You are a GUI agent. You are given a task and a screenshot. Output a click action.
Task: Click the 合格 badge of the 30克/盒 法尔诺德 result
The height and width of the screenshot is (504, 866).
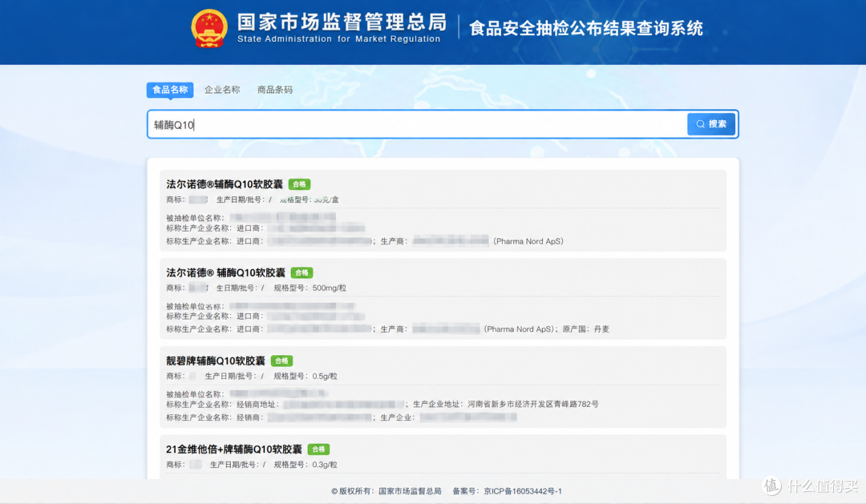click(299, 184)
